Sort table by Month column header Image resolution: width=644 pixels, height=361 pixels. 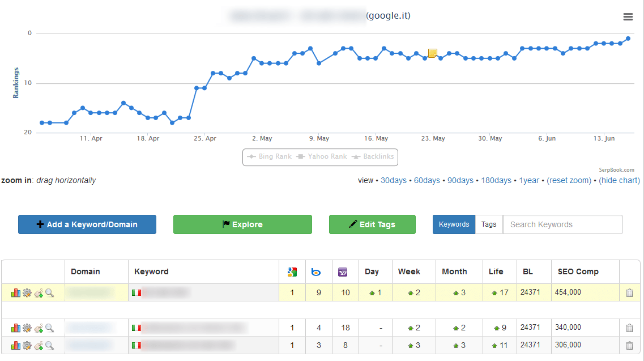[454, 272]
